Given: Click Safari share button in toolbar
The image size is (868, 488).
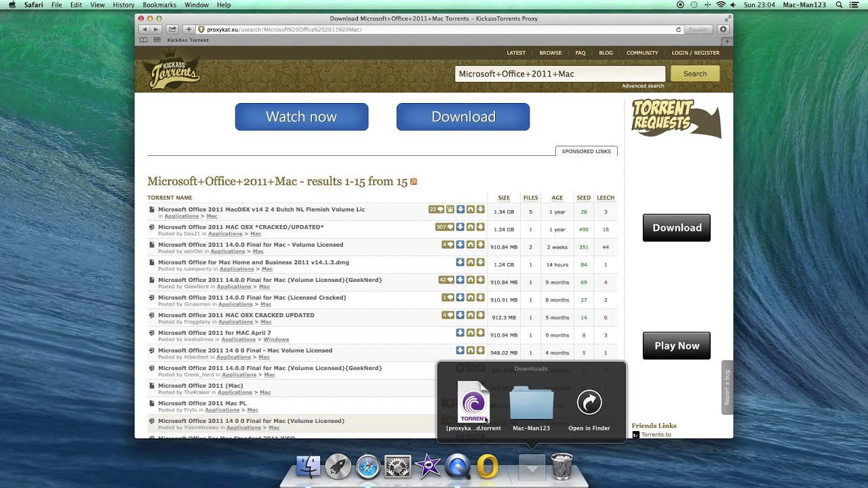Looking at the screenshot, I should click(x=172, y=30).
